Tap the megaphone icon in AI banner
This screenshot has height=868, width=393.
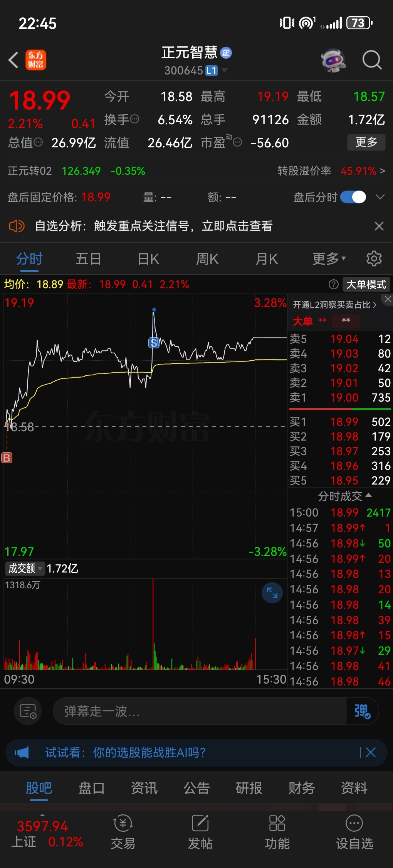coord(22,752)
